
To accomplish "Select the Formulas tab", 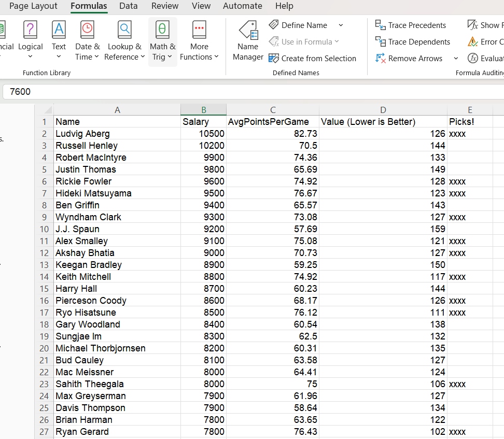I will coord(89,6).
